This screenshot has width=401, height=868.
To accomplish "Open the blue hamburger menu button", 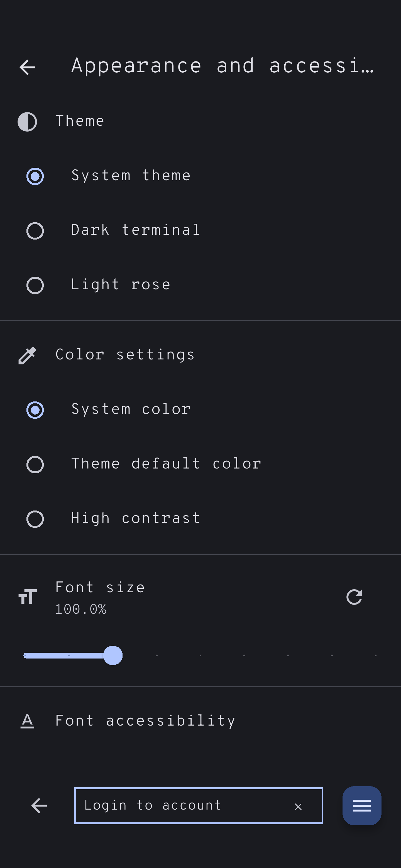I will point(362,806).
